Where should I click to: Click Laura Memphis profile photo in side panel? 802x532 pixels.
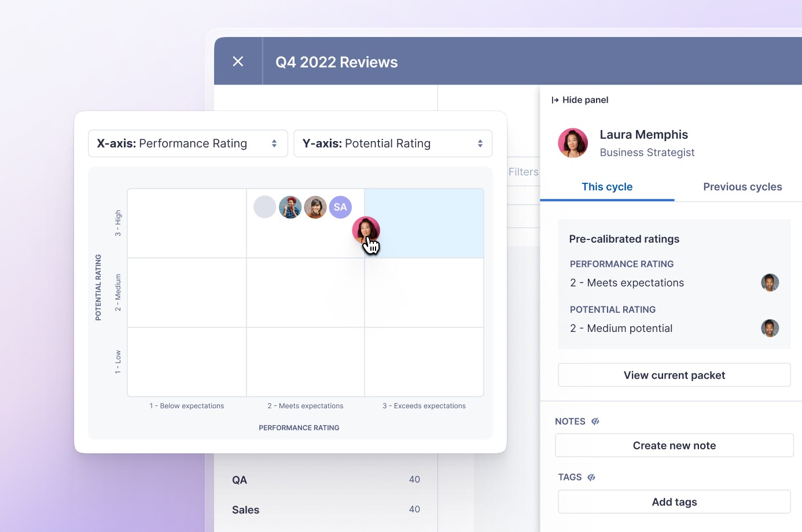(x=573, y=143)
